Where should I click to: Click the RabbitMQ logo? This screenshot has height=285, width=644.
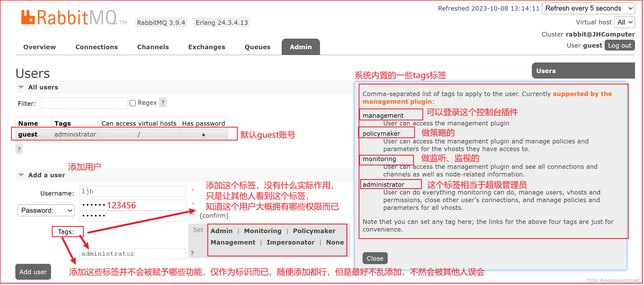coord(74,17)
